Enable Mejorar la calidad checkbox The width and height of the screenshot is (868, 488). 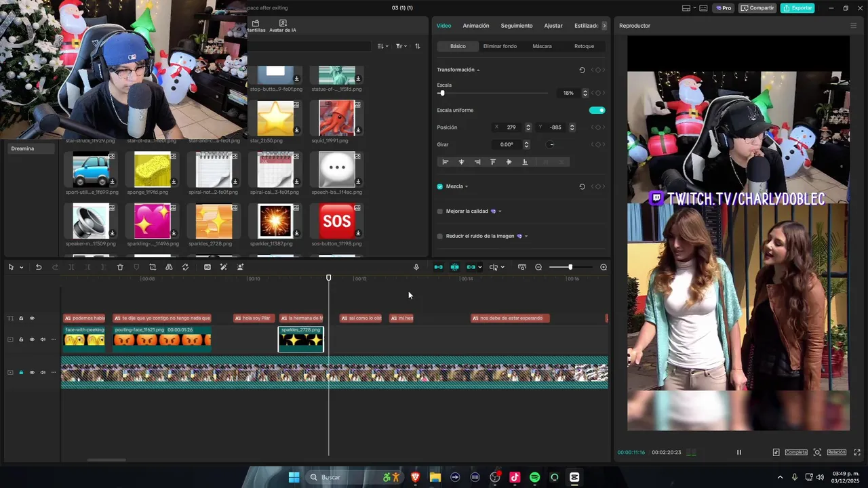tap(440, 211)
